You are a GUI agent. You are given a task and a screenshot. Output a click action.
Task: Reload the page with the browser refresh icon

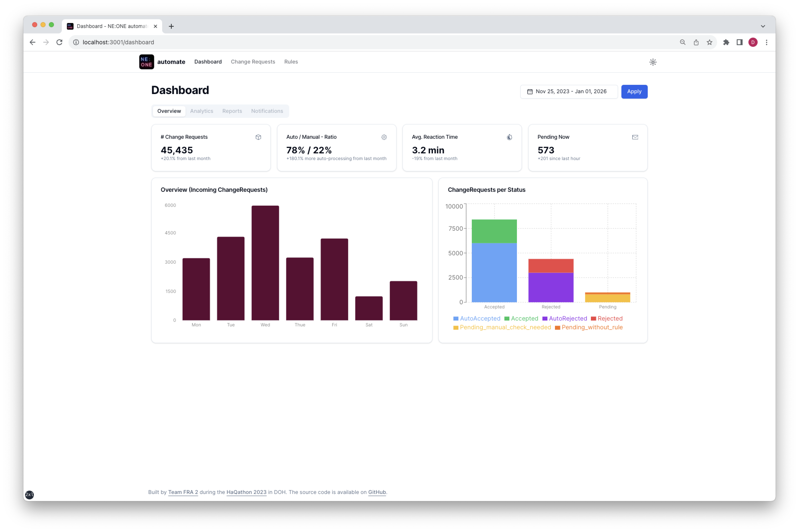pos(59,42)
